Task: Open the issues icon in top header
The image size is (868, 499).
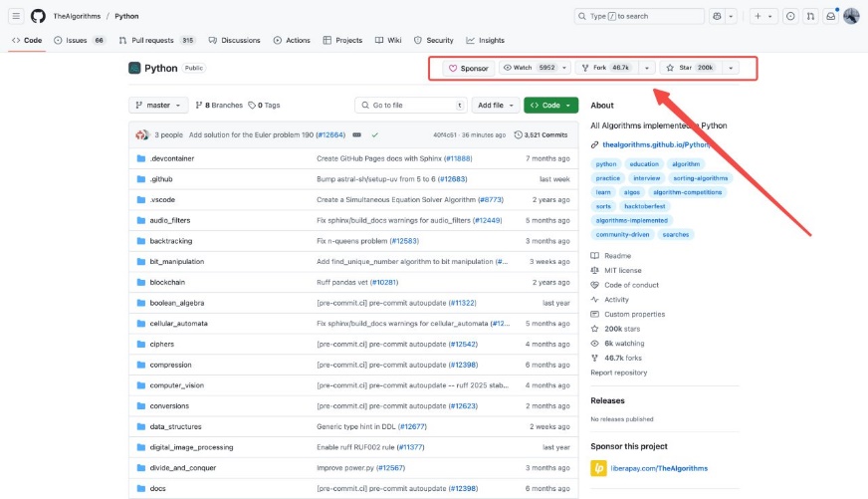Action: (790, 16)
